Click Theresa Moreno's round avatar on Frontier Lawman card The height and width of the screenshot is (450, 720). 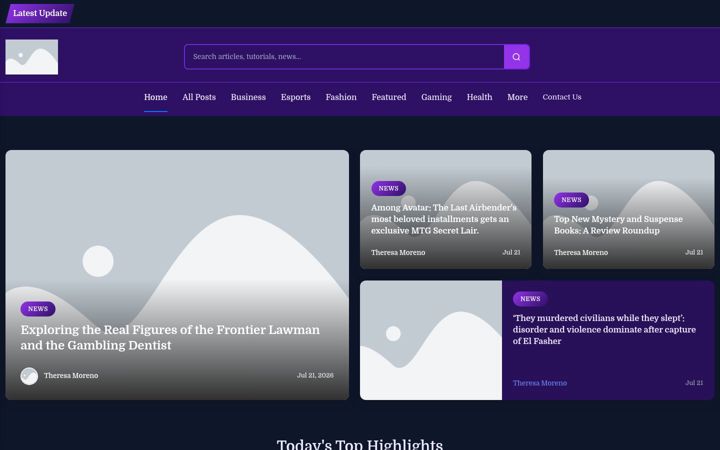click(x=29, y=376)
